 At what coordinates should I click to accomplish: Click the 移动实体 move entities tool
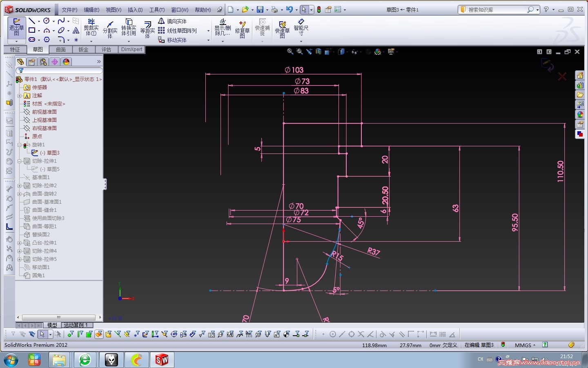click(x=172, y=40)
